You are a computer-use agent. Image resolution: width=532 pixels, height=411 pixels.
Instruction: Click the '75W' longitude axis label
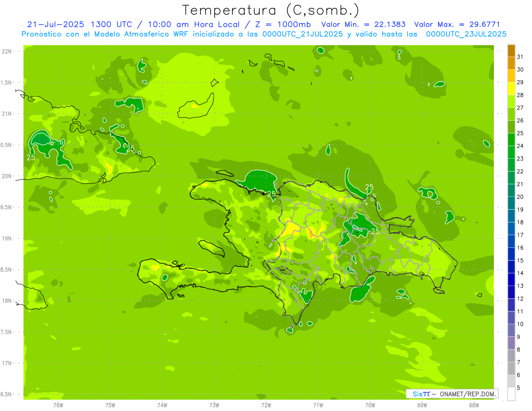pyautogui.click(x=110, y=405)
